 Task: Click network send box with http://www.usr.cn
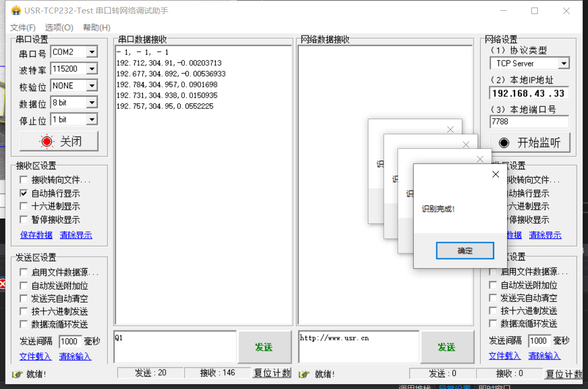click(x=359, y=347)
